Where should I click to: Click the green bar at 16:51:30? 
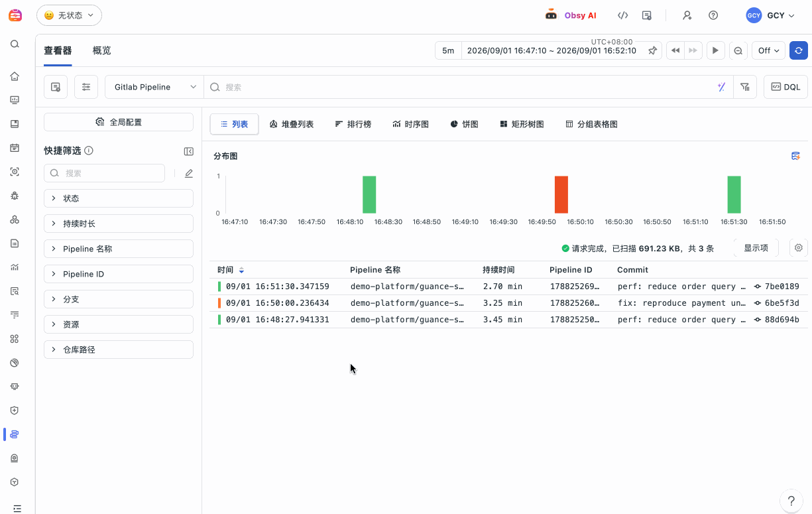(734, 194)
